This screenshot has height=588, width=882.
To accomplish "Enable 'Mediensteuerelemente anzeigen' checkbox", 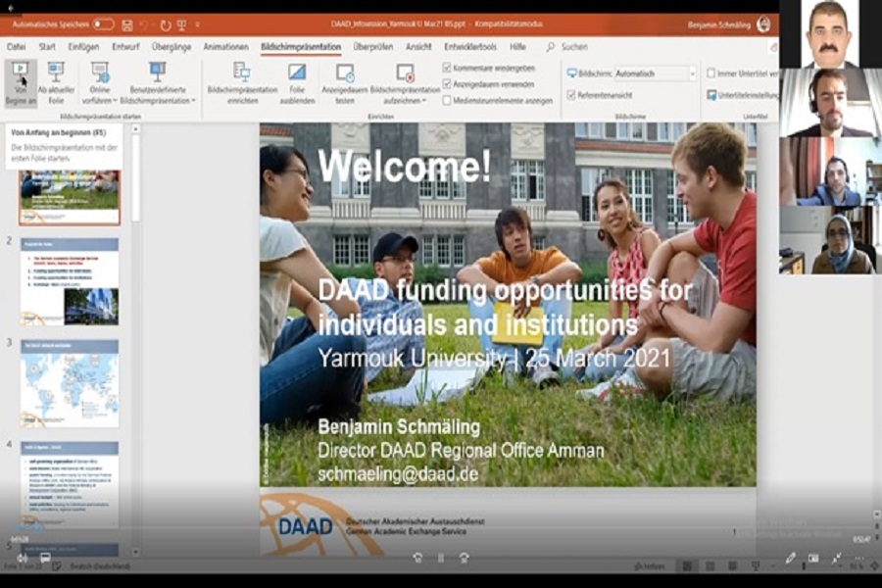I will 447,100.
